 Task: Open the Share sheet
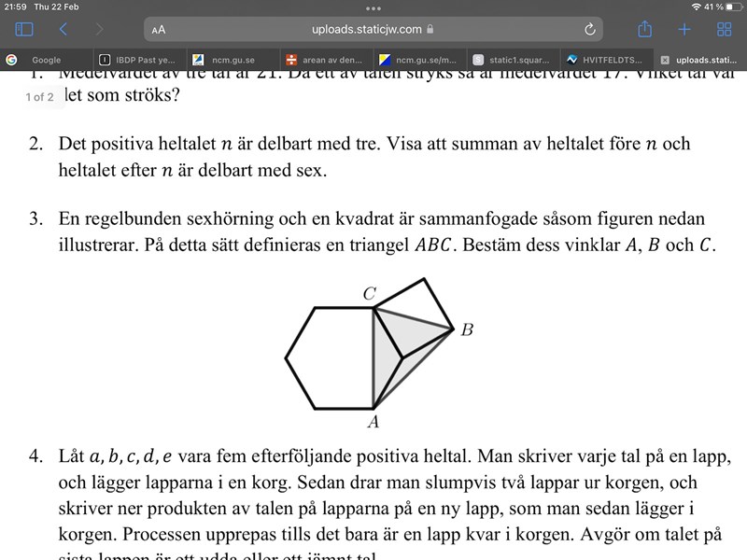(644, 29)
